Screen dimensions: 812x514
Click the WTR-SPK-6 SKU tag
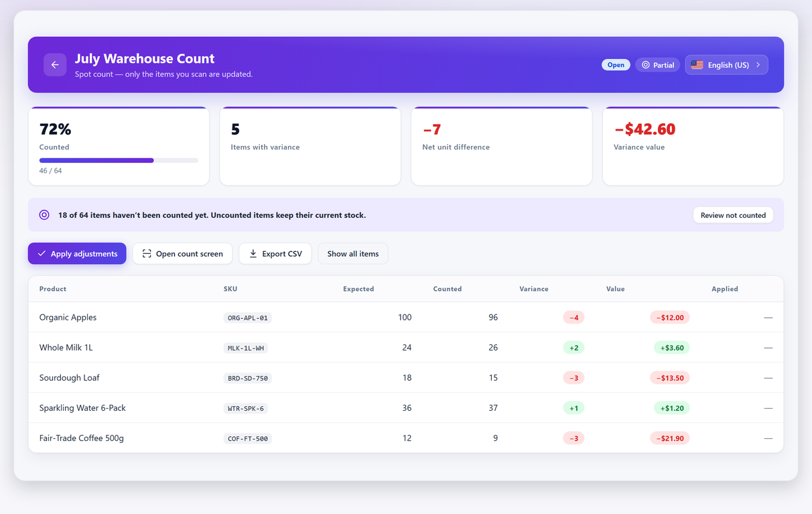tap(246, 408)
